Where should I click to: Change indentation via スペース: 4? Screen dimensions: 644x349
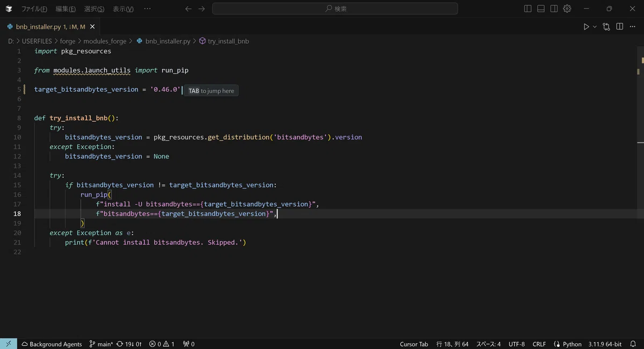click(x=488, y=344)
